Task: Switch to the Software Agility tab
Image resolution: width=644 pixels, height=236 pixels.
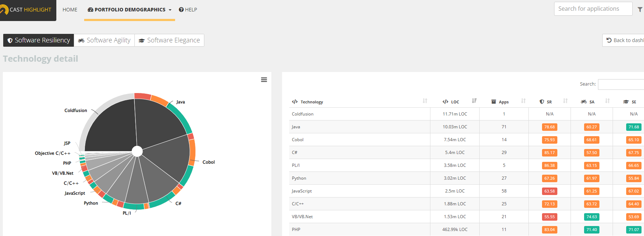Action: click(104, 40)
